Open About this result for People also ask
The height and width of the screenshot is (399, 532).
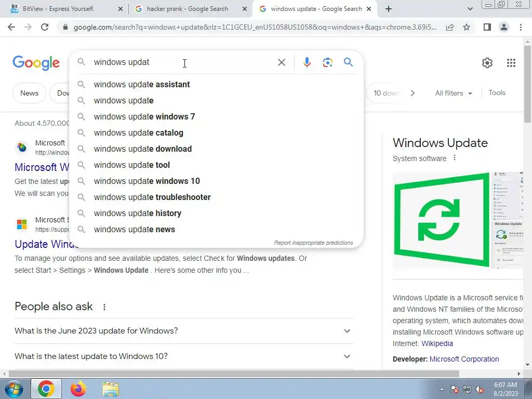coord(104,307)
